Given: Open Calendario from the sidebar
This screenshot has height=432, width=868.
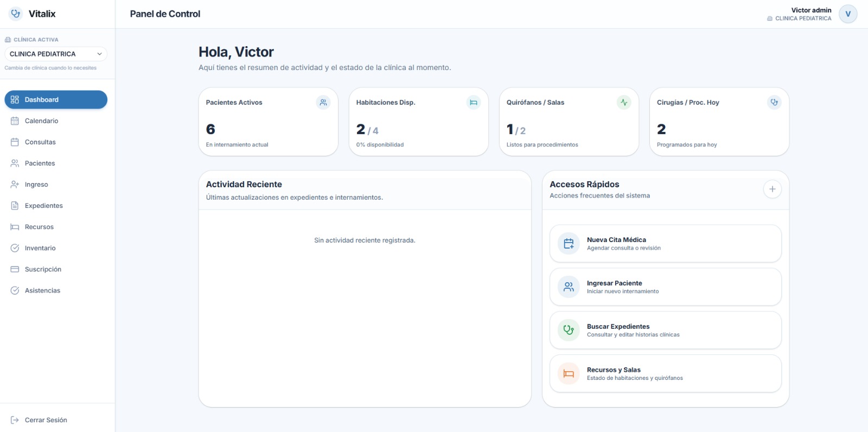Looking at the screenshot, I should pyautogui.click(x=56, y=120).
